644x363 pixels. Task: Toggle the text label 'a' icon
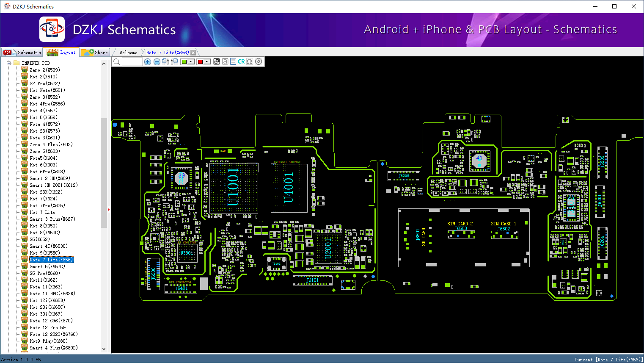tap(225, 61)
